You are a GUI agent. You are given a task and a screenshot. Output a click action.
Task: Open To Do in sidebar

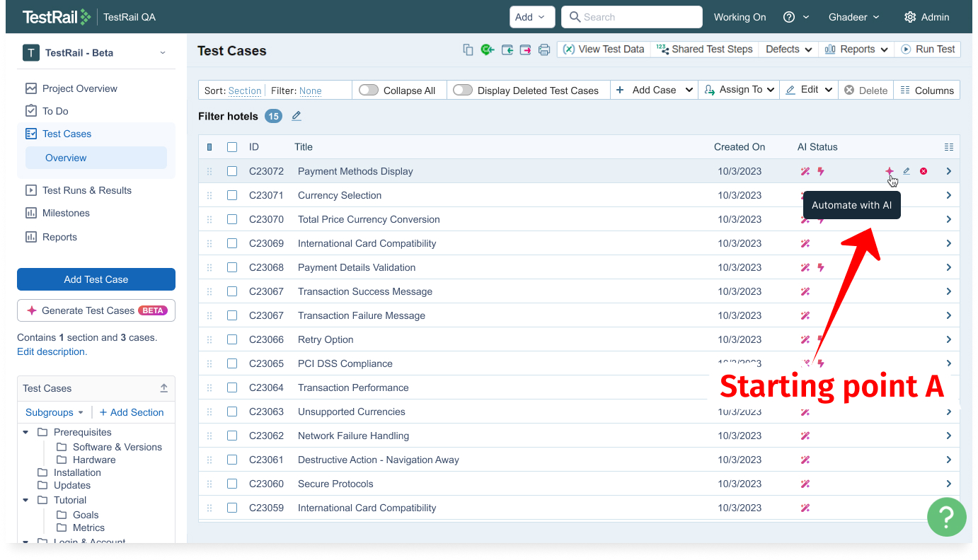[x=47, y=111]
